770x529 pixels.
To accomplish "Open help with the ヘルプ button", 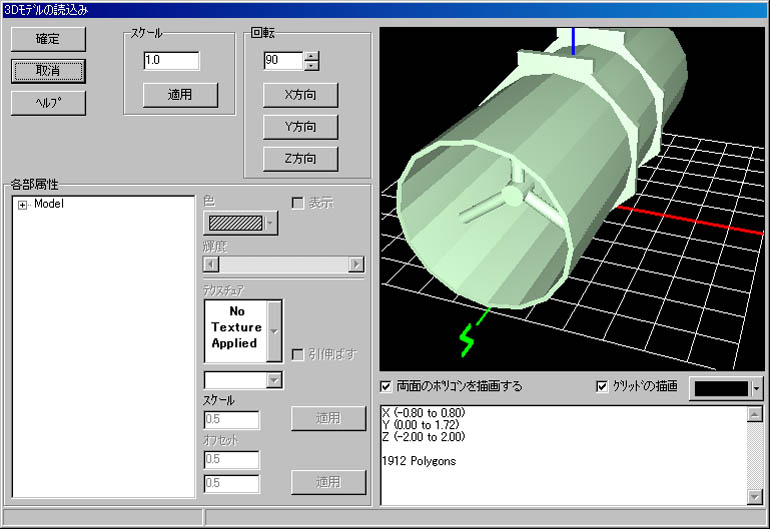I will click(x=48, y=103).
